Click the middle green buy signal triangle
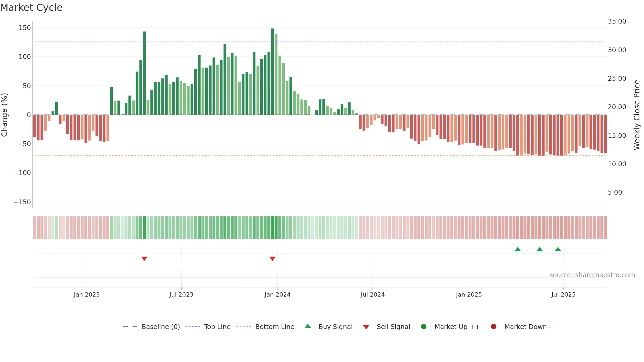The width and height of the screenshot is (644, 362). click(540, 249)
